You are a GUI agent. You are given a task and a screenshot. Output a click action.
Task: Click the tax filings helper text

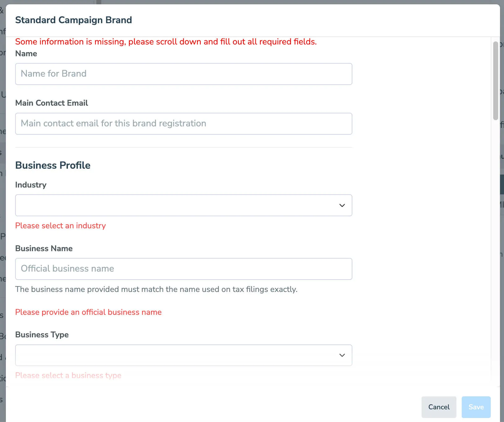point(156,289)
